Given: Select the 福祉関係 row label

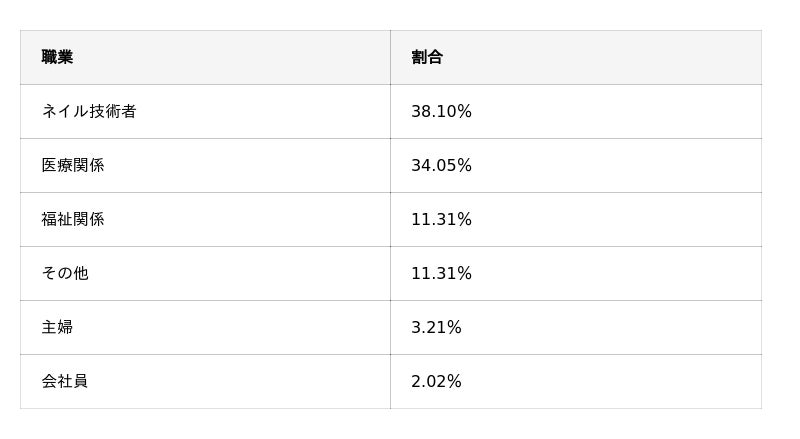Looking at the screenshot, I should click(x=73, y=220).
